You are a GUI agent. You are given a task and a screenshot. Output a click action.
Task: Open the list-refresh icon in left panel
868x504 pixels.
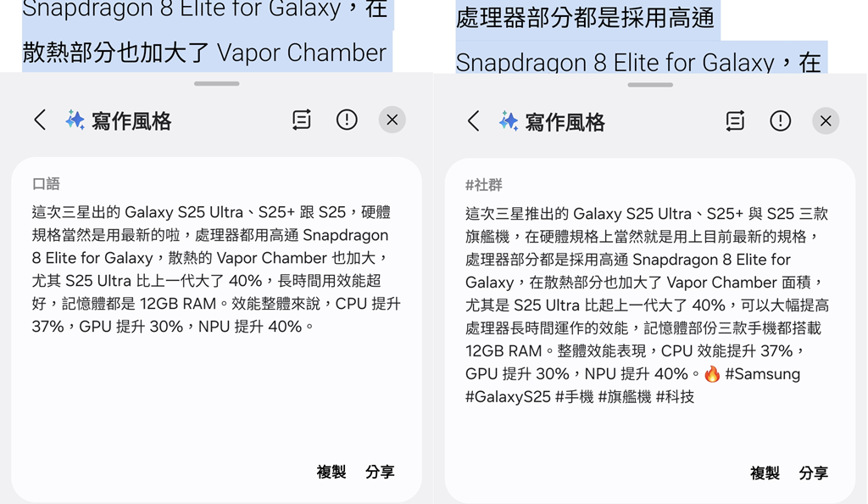(x=301, y=120)
